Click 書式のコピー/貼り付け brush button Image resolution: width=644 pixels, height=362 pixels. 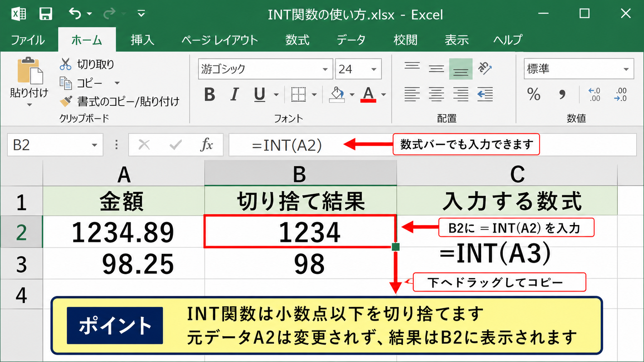120,101
